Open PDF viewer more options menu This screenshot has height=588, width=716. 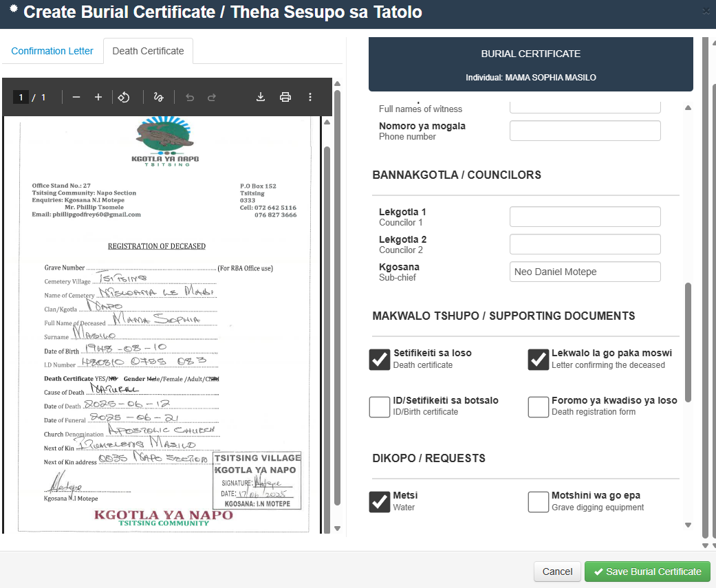[310, 97]
